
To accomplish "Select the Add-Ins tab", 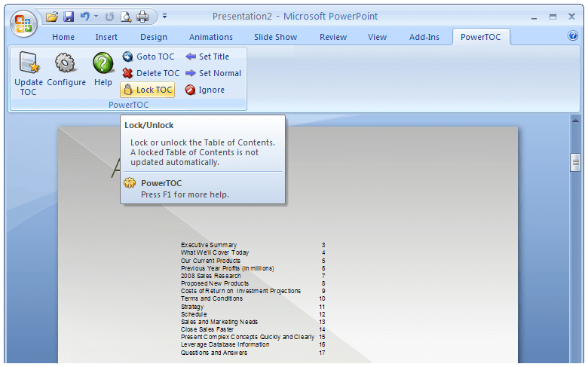I will click(424, 37).
